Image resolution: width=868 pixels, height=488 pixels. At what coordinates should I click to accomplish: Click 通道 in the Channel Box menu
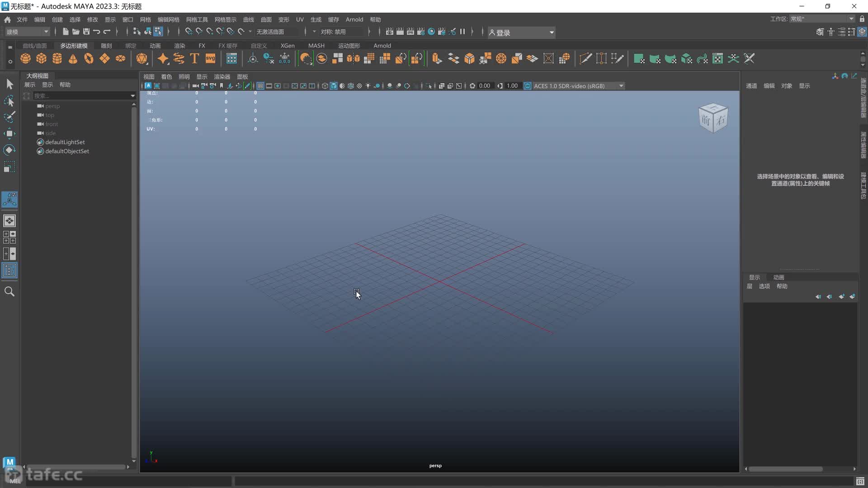(x=751, y=86)
